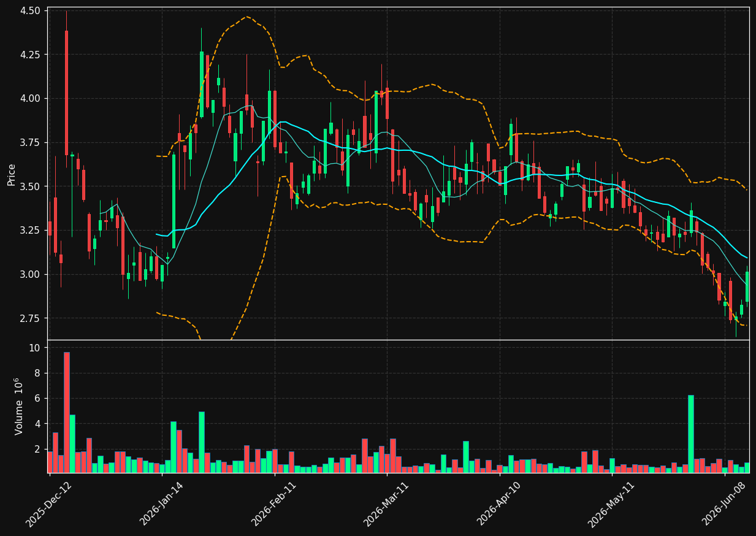Click the "Volume 10⁶" axis title
This screenshot has width=756, height=536.
[x=18, y=406]
